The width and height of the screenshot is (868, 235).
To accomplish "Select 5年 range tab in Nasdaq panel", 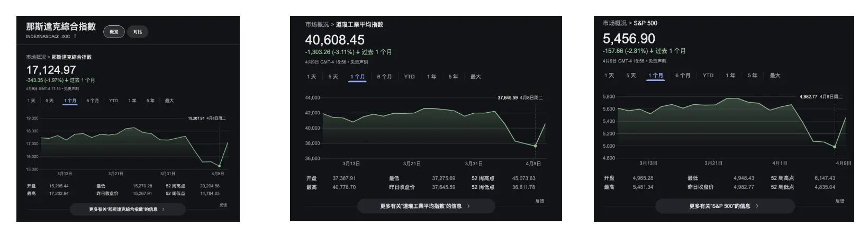I will (151, 101).
